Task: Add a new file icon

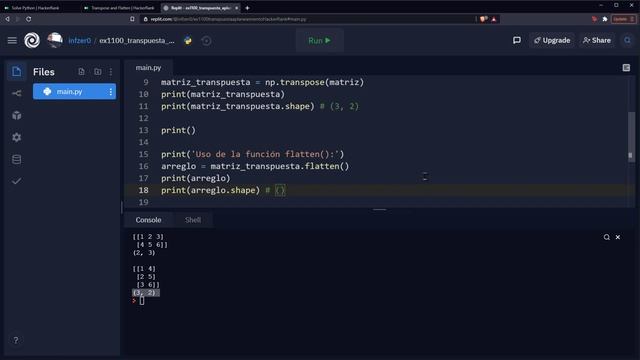Action: point(81,72)
